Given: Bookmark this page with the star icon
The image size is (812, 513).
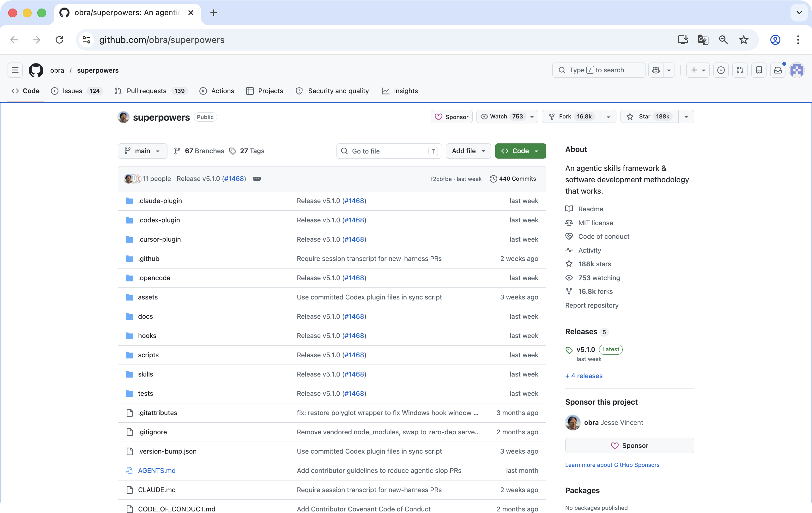Looking at the screenshot, I should tap(743, 40).
